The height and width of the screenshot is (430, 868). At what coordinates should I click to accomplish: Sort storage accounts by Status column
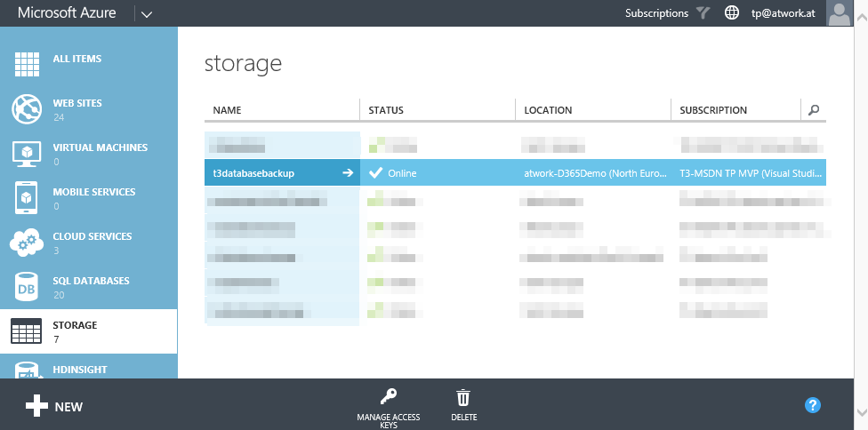click(386, 110)
